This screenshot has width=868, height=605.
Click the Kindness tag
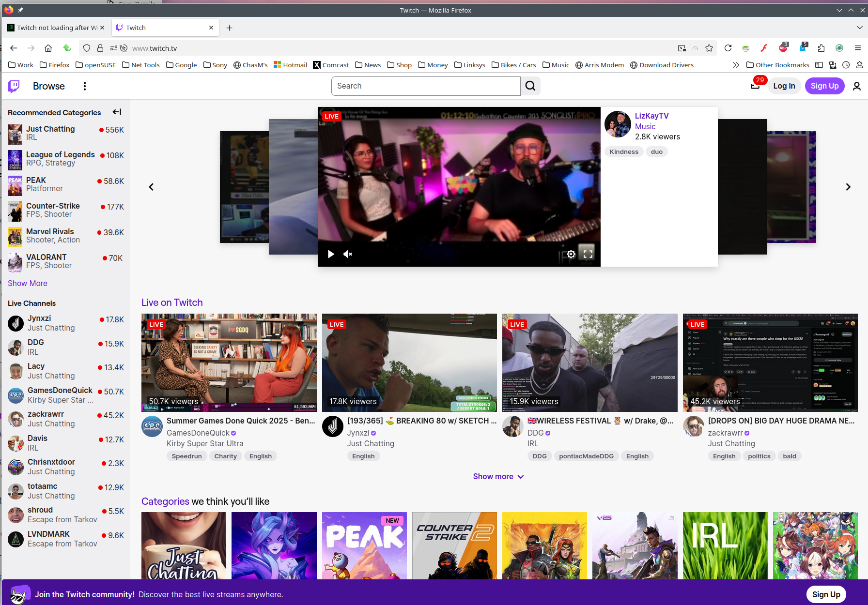[624, 152]
